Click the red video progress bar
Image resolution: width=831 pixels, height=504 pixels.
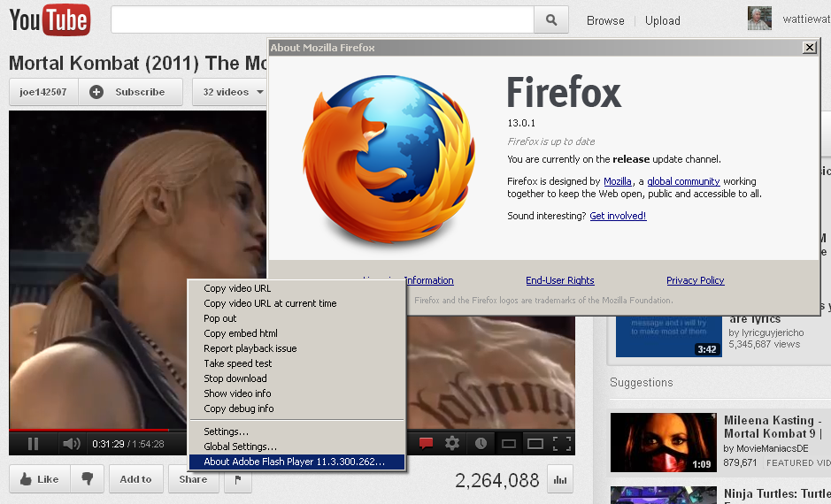(89, 430)
